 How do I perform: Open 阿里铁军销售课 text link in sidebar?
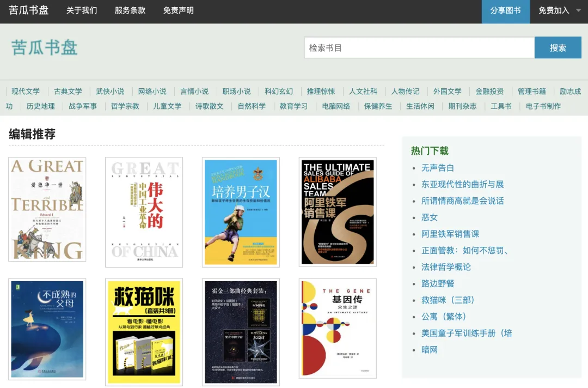(x=450, y=234)
